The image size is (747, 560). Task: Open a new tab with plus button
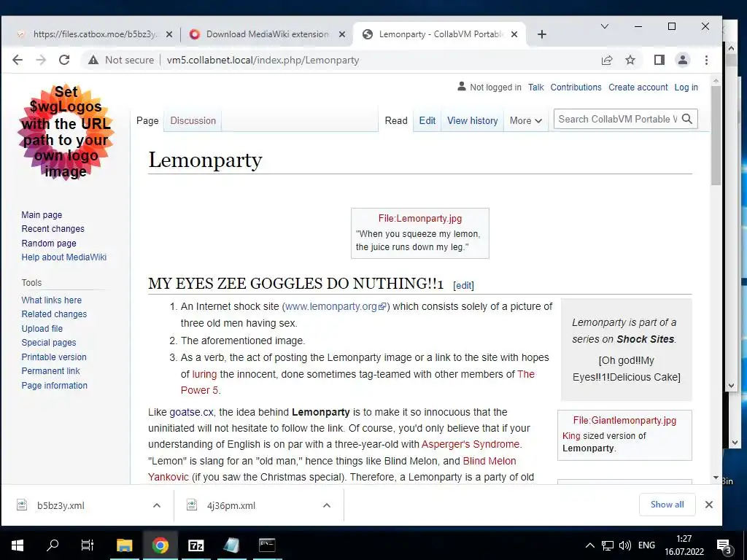tap(542, 34)
